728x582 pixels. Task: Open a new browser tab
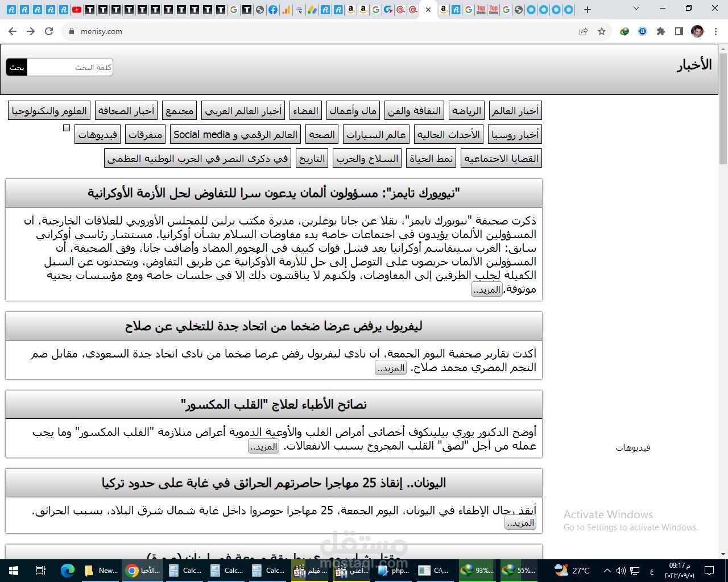[588, 10]
